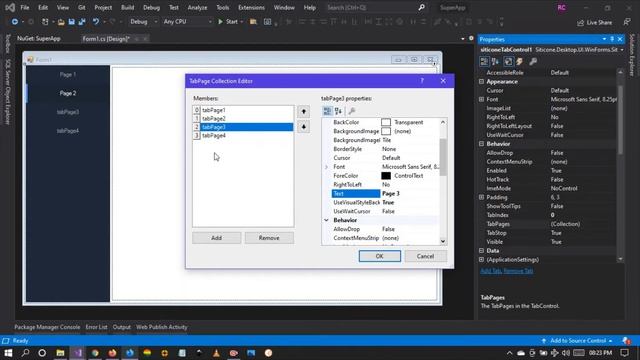Open the Build menu
The width and height of the screenshot is (640, 360).
pos(127,7)
